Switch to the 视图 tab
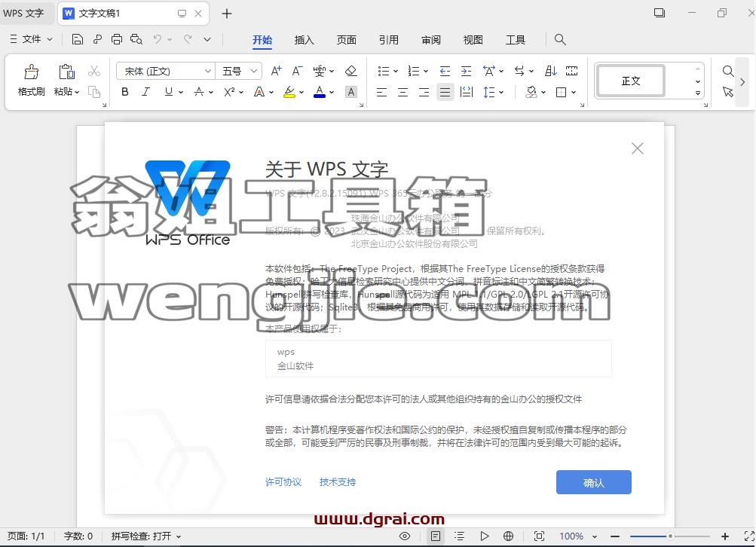The image size is (756, 547). [x=473, y=40]
